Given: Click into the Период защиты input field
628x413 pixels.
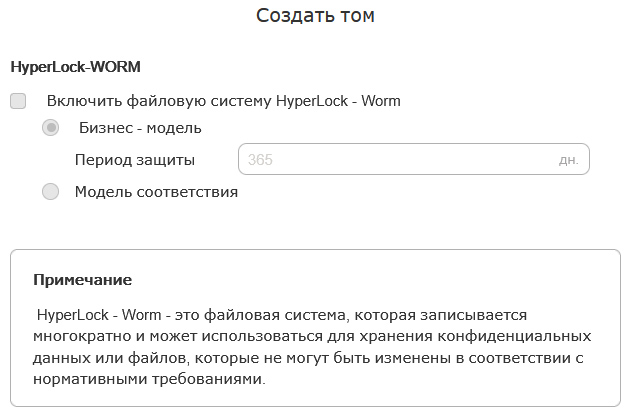Looking at the screenshot, I should (x=414, y=159).
